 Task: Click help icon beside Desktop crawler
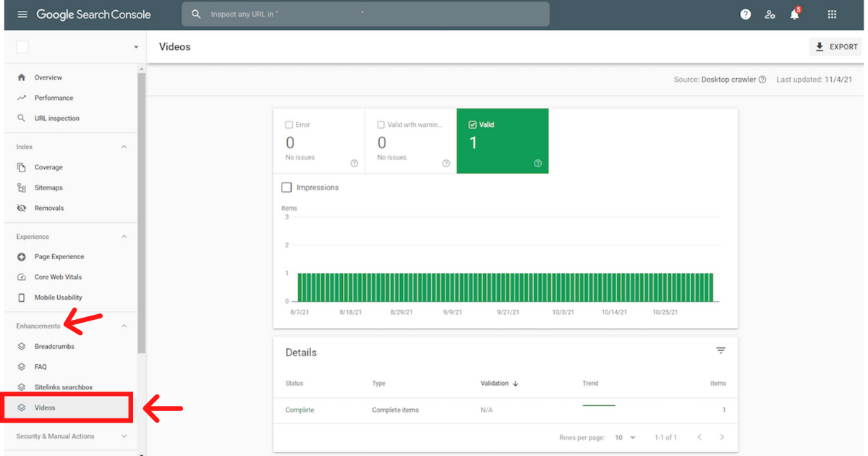(762, 80)
